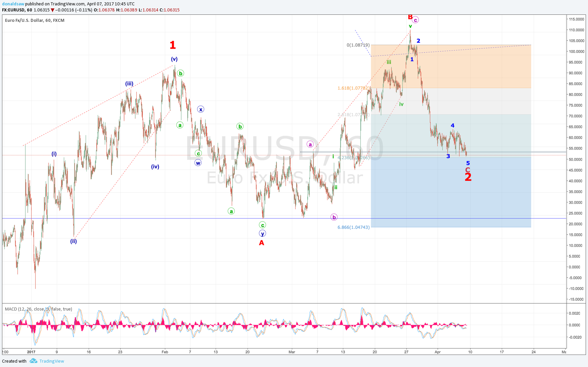Select the blue '(i)' wave label
The width and height of the screenshot is (588, 367).
[x=54, y=154]
